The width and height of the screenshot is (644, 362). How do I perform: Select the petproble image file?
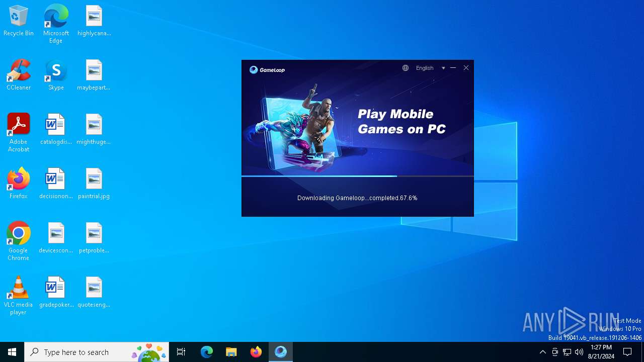[x=94, y=238]
